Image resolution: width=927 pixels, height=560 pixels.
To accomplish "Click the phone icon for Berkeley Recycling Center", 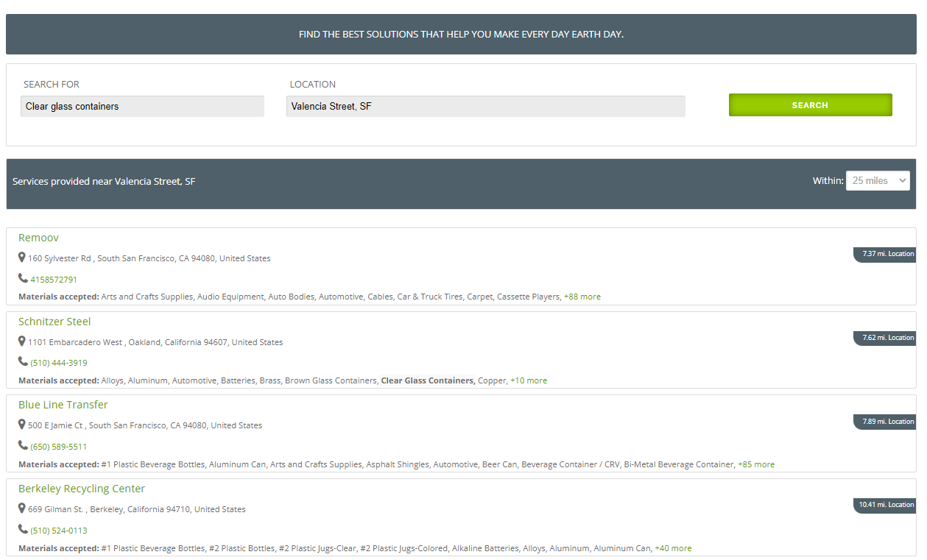I will pos(23,530).
